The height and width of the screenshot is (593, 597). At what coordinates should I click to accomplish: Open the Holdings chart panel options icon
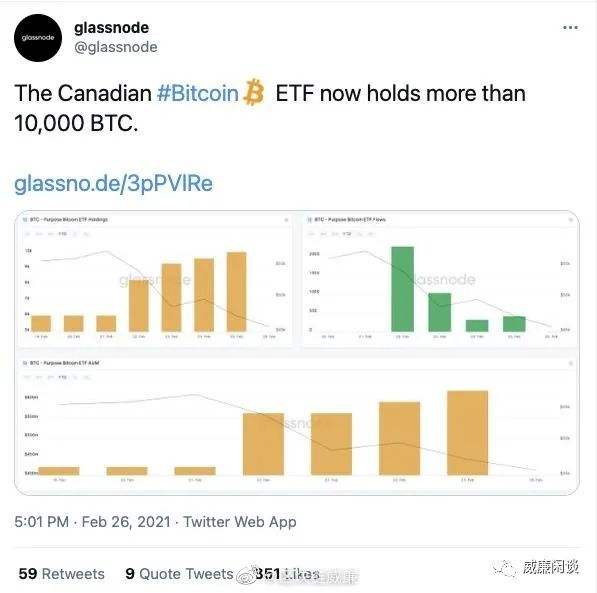click(286, 220)
